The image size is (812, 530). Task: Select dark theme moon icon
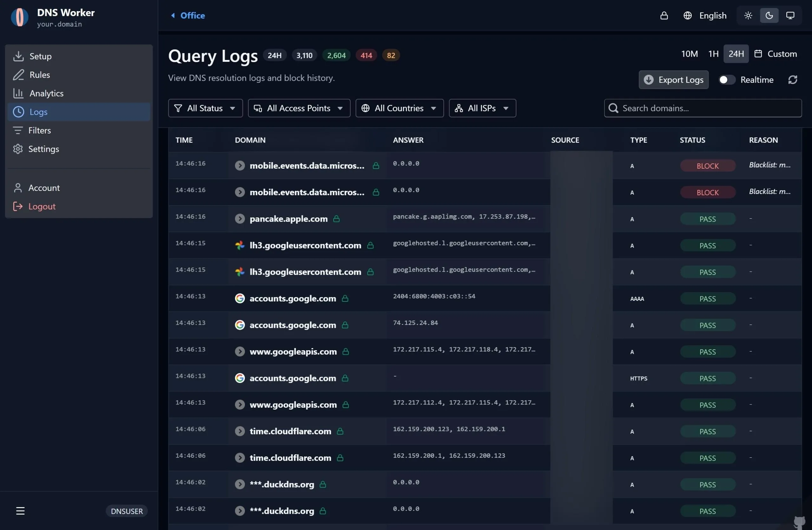coord(769,16)
